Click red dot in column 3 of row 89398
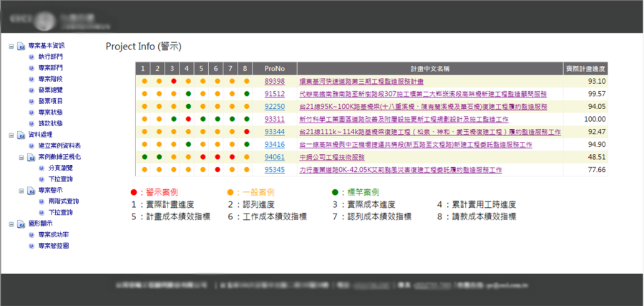The image size is (644, 306). tap(173, 82)
